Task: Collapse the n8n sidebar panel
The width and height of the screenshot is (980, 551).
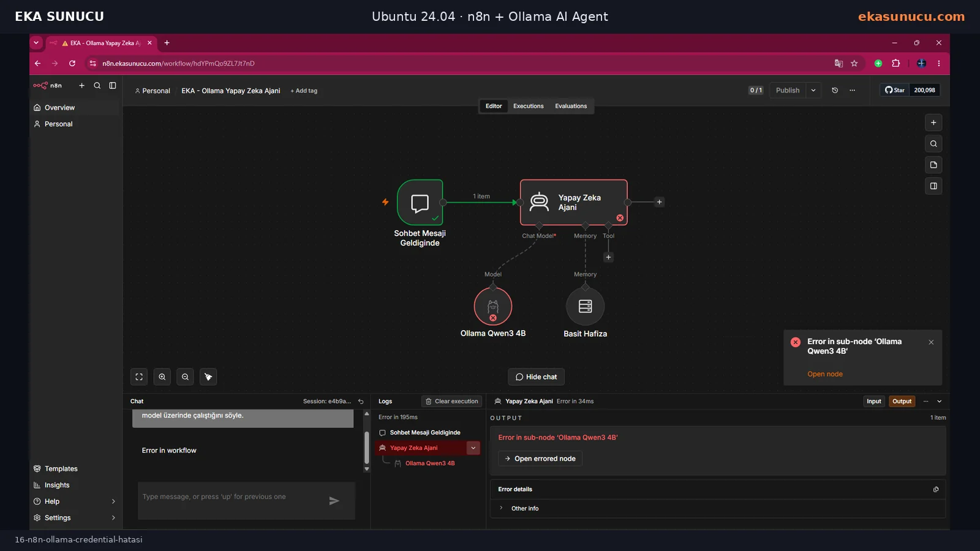Action: click(x=113, y=86)
